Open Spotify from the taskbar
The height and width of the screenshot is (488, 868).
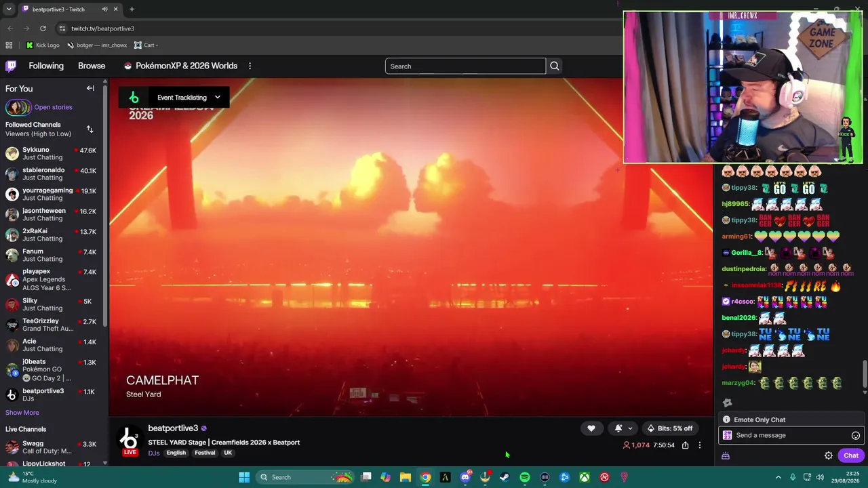tap(525, 477)
